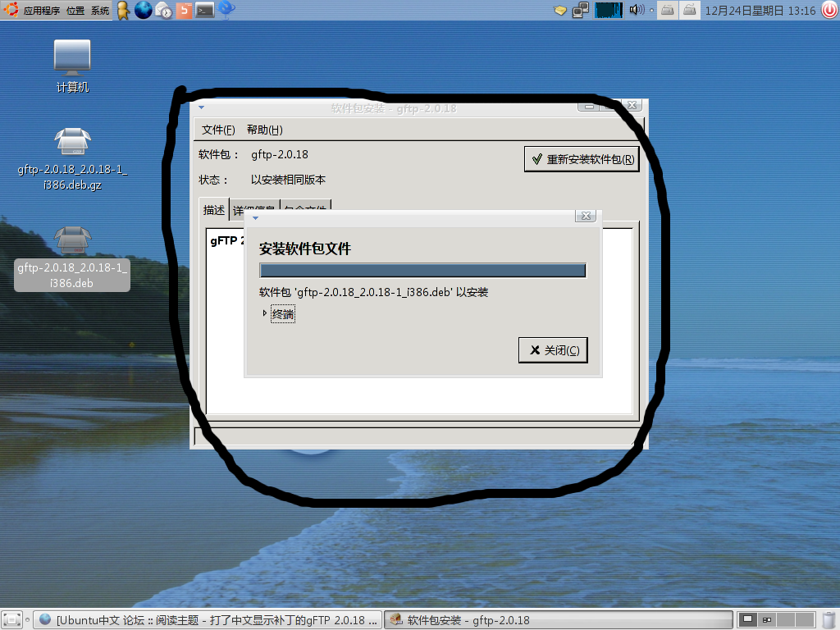The height and width of the screenshot is (630, 840).
Task: Click the first printer tray icon
Action: (668, 10)
